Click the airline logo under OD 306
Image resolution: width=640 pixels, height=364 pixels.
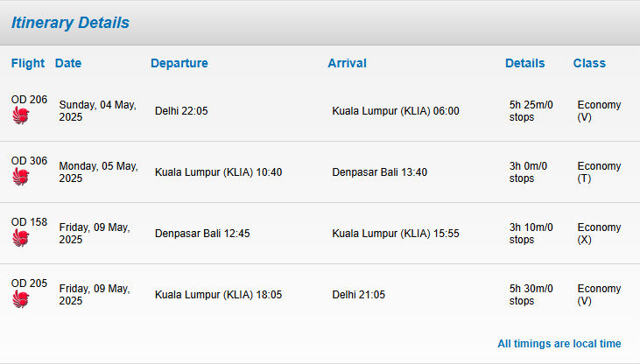coord(21,176)
